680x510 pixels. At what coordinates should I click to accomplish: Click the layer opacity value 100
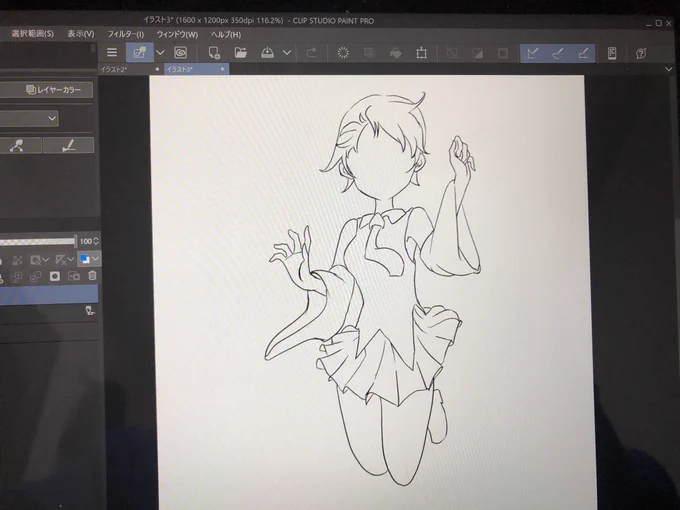click(86, 241)
